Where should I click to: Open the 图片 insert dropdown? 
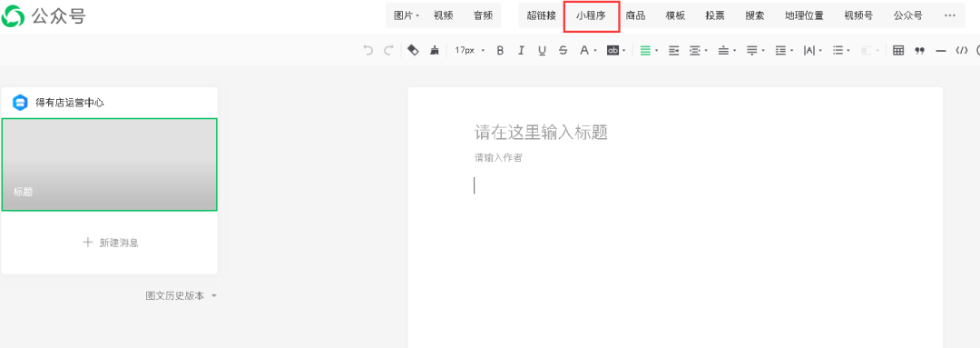(x=407, y=15)
